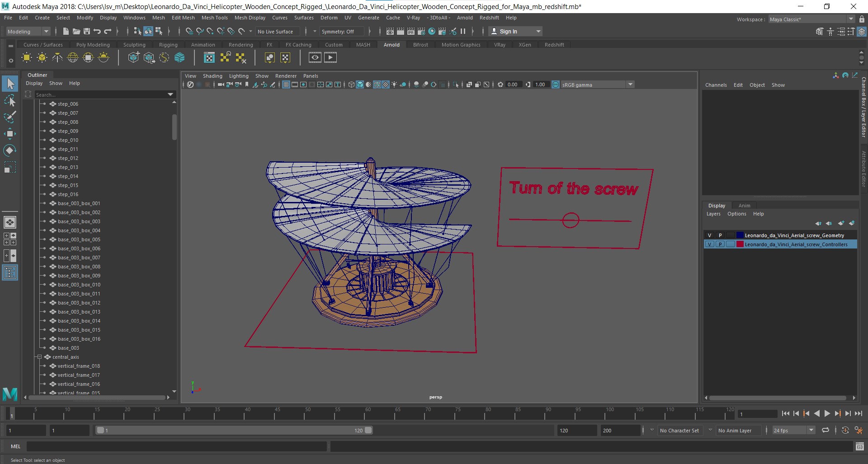Open the Layers menu in layer editor

click(x=713, y=214)
